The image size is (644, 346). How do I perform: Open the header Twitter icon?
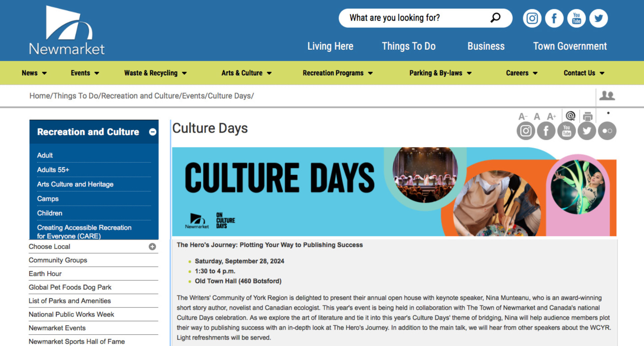(598, 18)
